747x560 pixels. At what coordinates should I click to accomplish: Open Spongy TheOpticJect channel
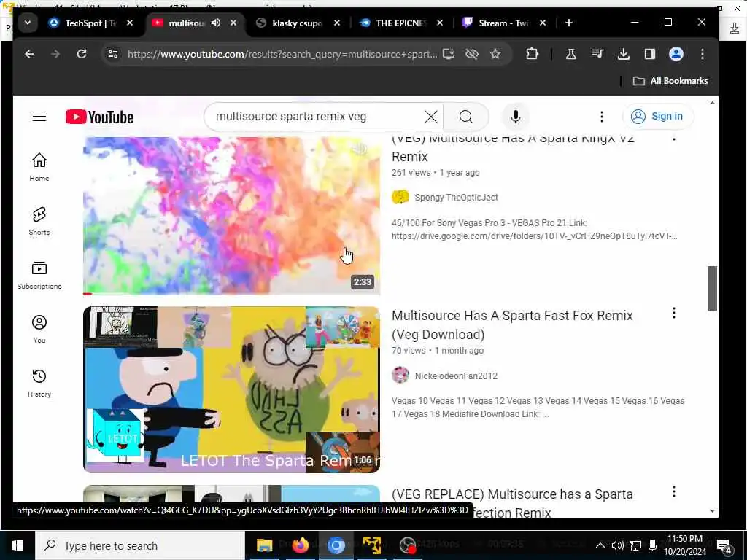tap(456, 197)
